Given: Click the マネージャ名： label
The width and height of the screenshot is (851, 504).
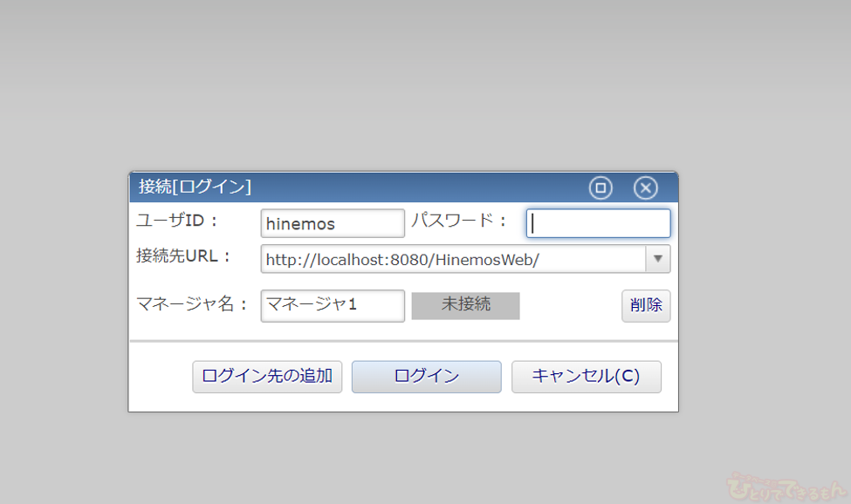Looking at the screenshot, I should point(193,304).
